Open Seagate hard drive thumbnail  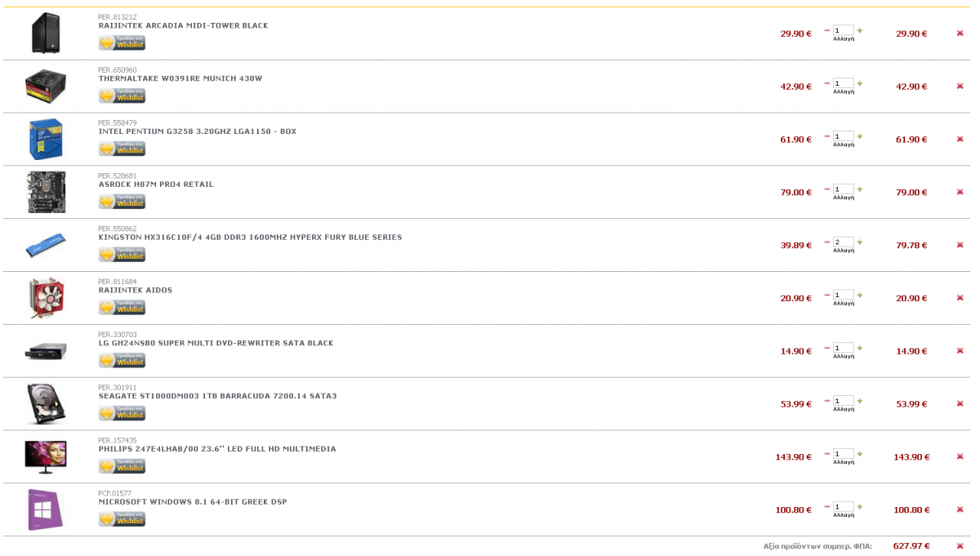[46, 403]
